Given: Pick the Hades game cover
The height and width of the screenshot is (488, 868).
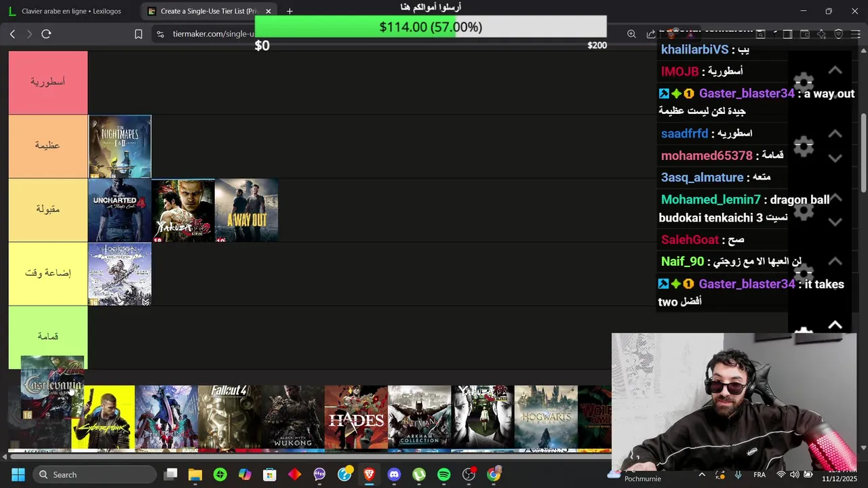Looking at the screenshot, I should pyautogui.click(x=356, y=418).
